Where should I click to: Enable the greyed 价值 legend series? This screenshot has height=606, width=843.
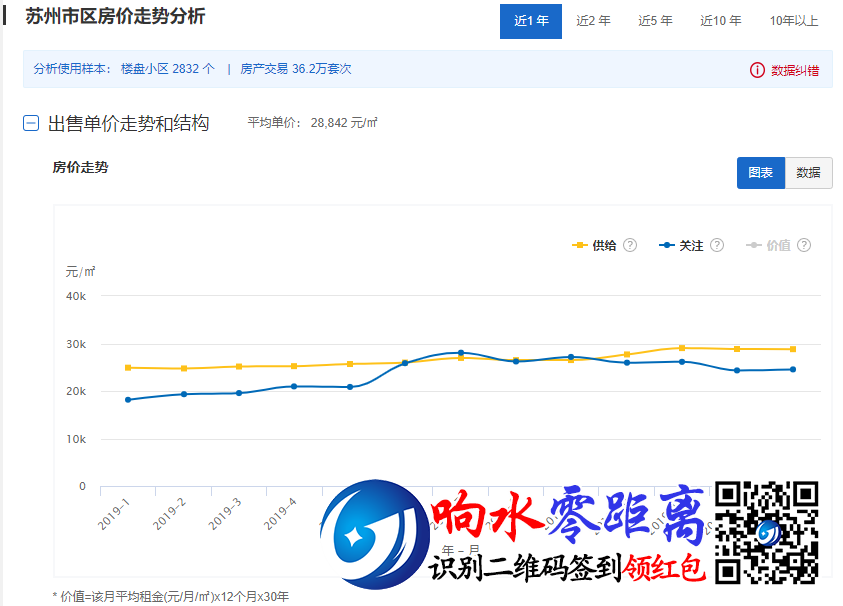tap(778, 246)
